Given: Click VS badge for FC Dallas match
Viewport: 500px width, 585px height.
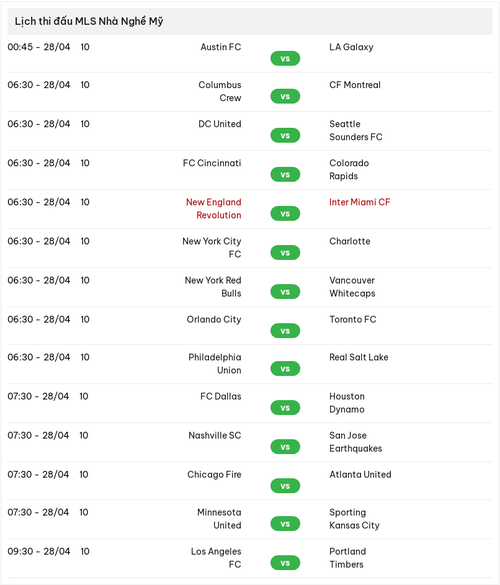Looking at the screenshot, I should coord(285,408).
